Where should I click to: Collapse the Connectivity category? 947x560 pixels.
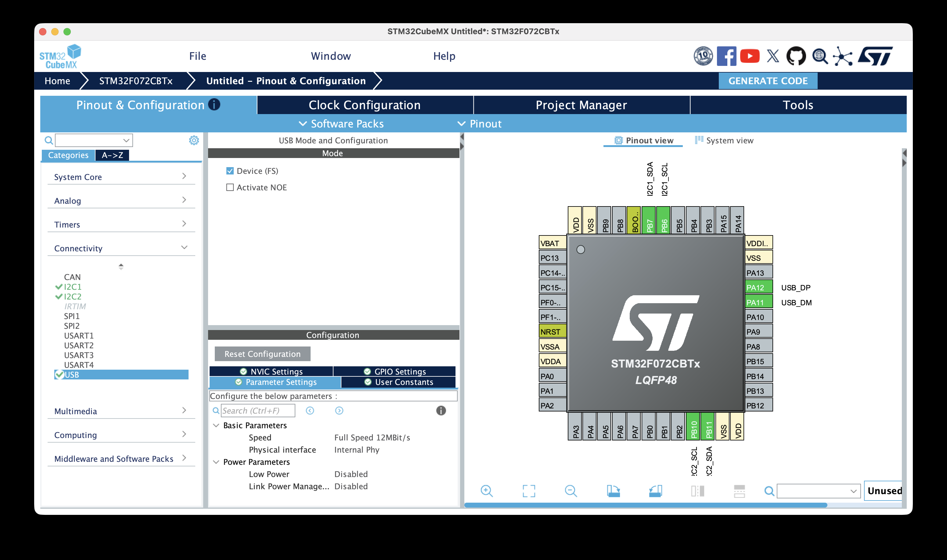pos(184,248)
